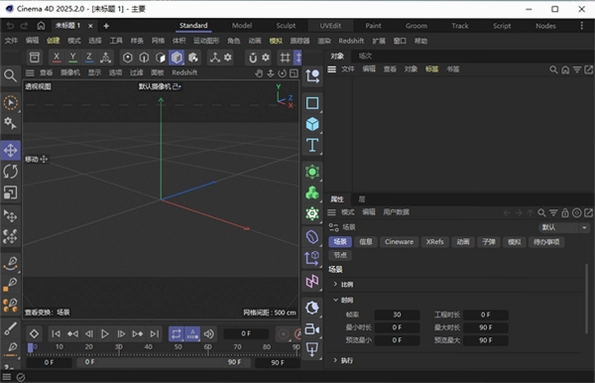Toggle X axis lock
The image size is (595, 383).
56,58
